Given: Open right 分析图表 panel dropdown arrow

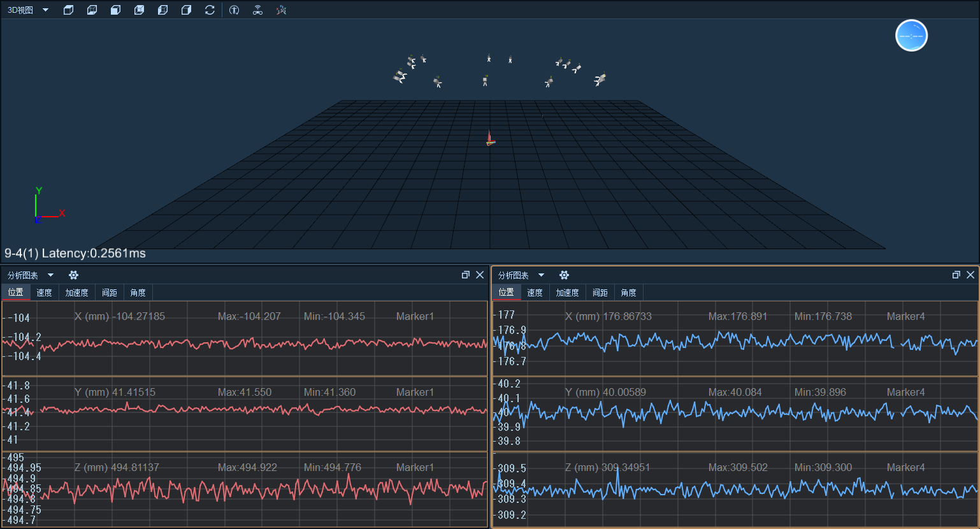Looking at the screenshot, I should point(541,275).
